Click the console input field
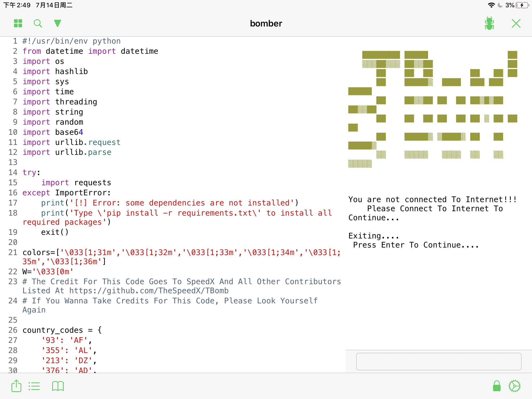The image size is (532, 399). click(x=438, y=361)
